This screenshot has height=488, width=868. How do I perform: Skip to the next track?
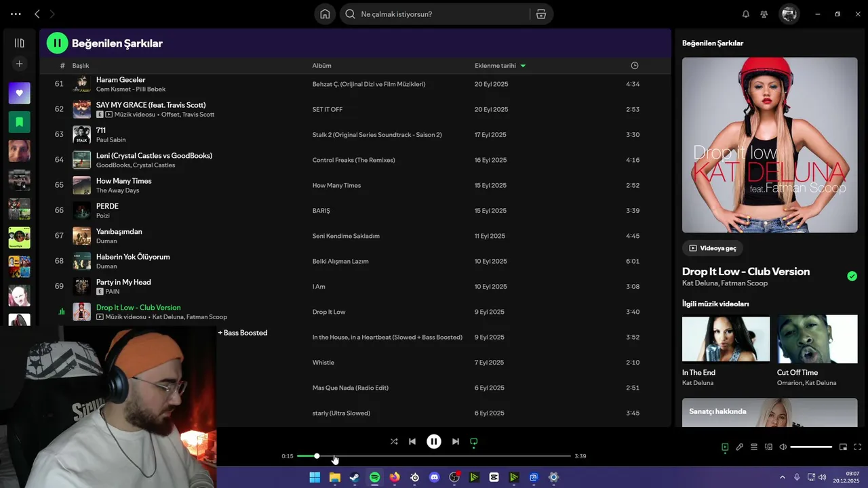pos(456,441)
